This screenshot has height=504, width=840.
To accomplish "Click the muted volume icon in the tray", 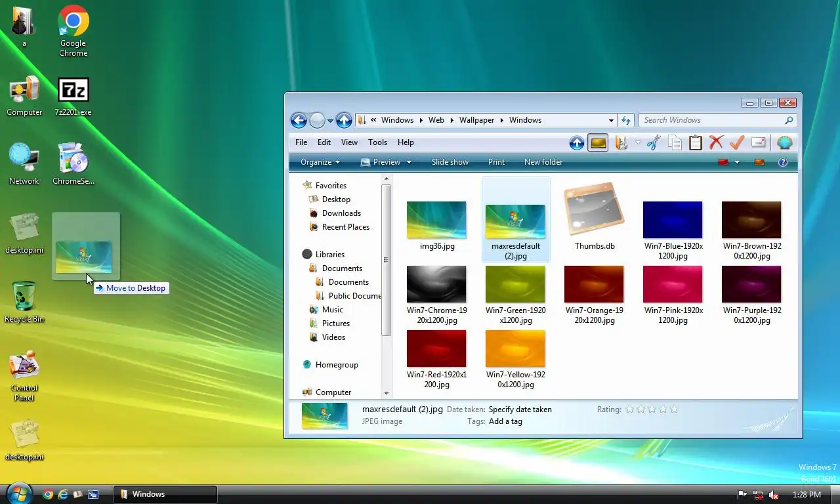I will click(x=774, y=495).
